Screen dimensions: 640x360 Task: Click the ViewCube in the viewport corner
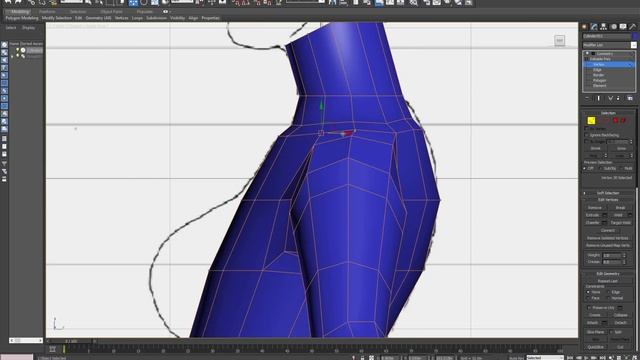tap(560, 40)
